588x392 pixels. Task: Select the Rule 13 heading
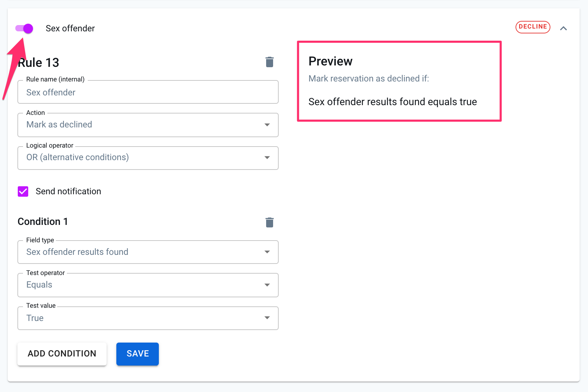click(x=38, y=62)
